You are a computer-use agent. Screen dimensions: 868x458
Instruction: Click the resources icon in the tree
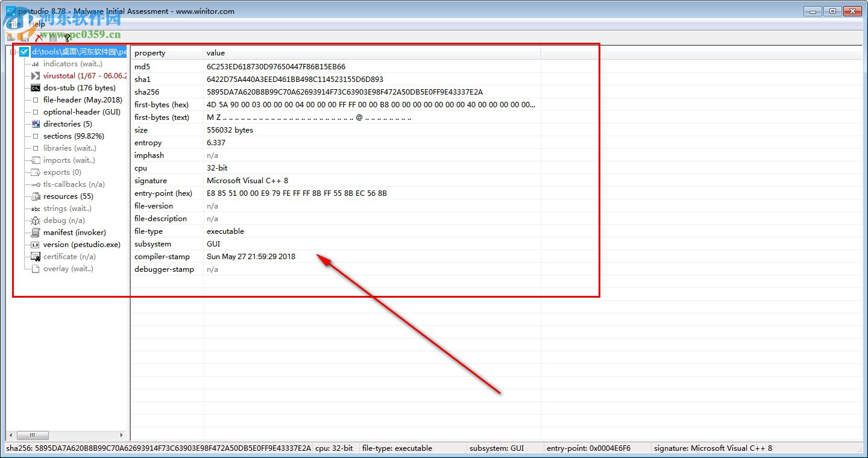pos(35,196)
